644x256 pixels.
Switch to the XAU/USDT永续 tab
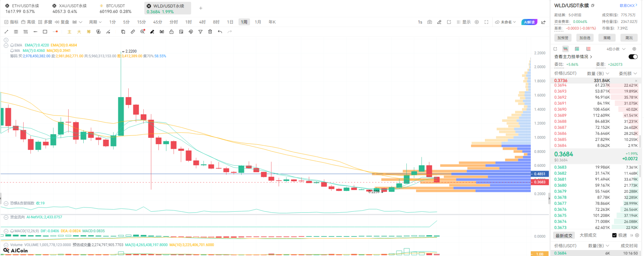click(69, 8)
